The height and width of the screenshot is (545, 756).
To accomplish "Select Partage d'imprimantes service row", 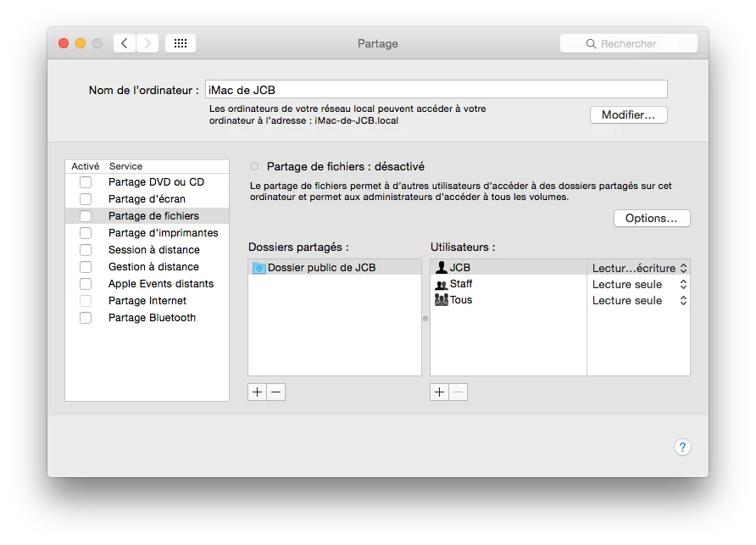I will click(147, 233).
